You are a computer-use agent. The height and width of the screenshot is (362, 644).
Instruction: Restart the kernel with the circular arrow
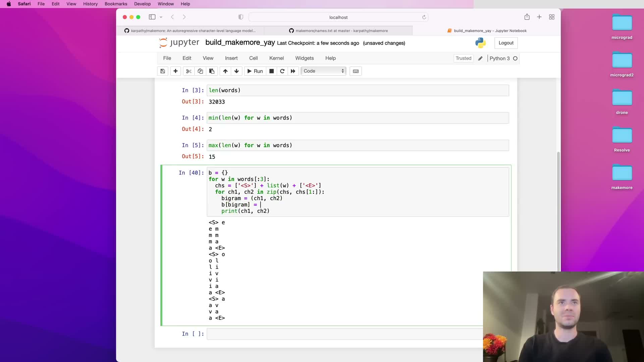(x=282, y=71)
